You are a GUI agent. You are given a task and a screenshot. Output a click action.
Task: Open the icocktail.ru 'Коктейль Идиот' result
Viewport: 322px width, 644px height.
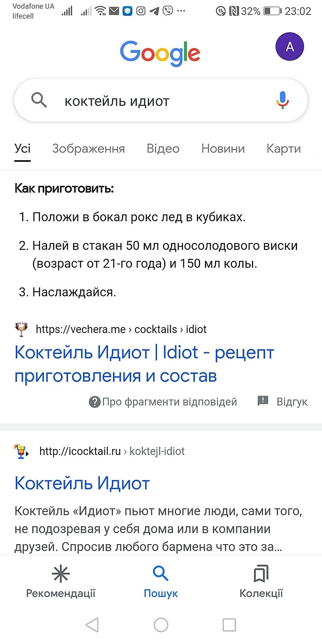82,483
